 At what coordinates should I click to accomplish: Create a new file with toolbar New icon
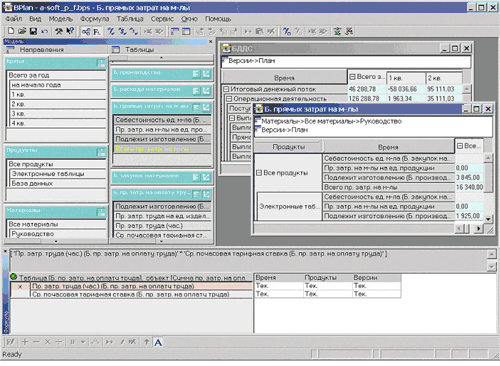pos(11,31)
